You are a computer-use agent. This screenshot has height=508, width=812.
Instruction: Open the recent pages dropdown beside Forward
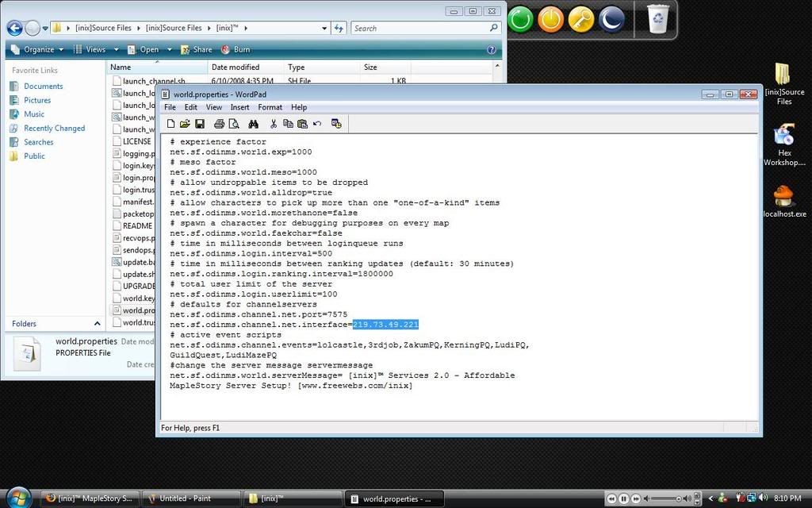click(x=45, y=28)
